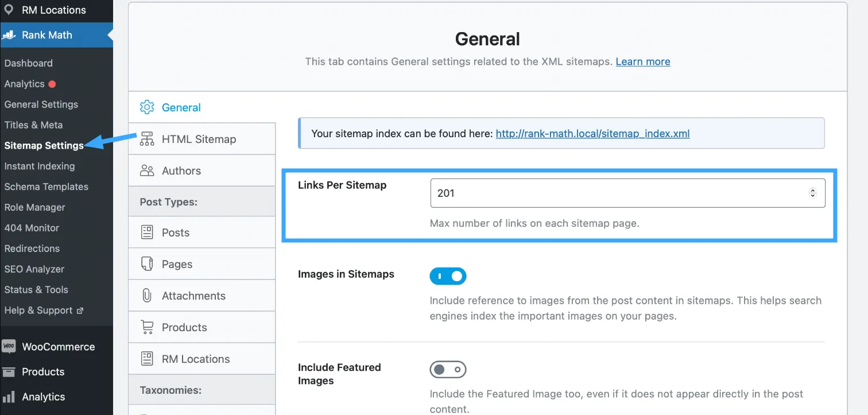
Task: Open the Rank Math Dashboard menu item
Action: (x=28, y=63)
